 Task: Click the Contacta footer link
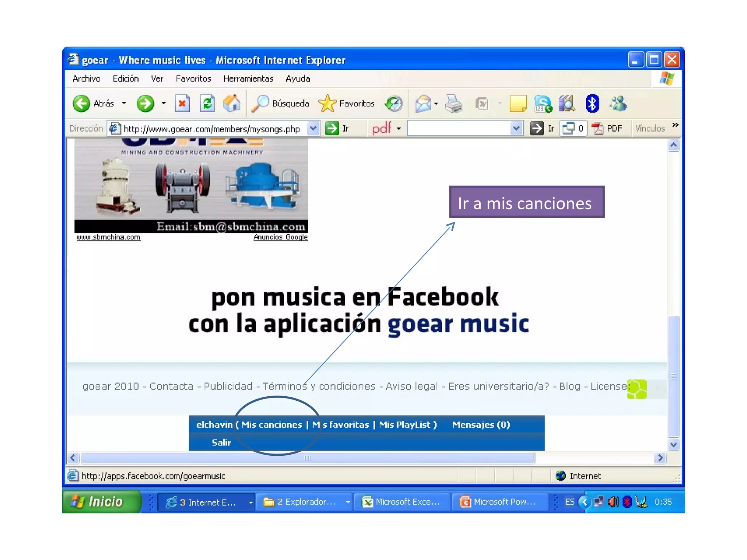click(171, 386)
